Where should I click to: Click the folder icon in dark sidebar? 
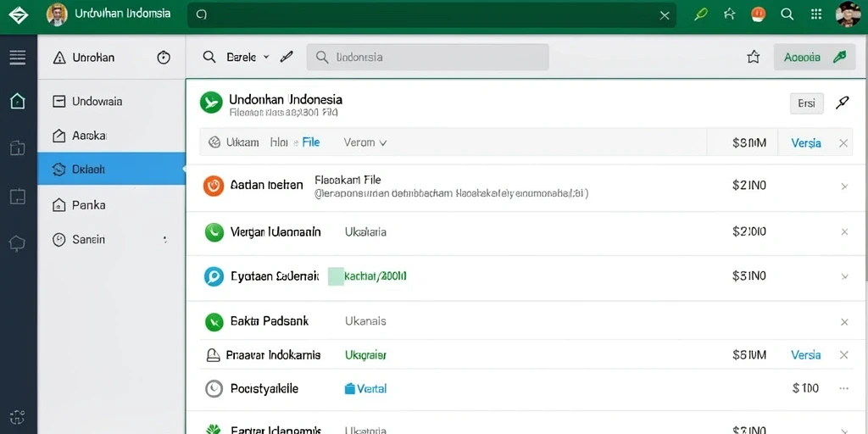[x=18, y=147]
